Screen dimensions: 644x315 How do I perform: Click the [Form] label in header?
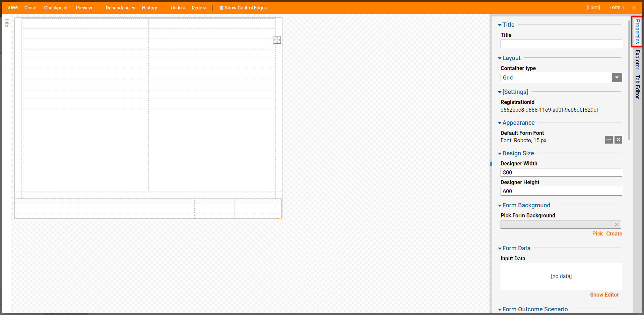593,7
